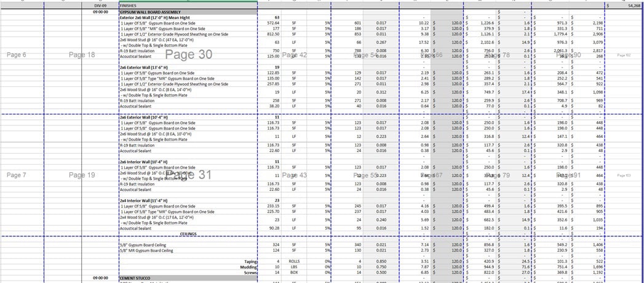Select the cell containing 10.22
Screen dimensions: 644x283
point(415,23)
